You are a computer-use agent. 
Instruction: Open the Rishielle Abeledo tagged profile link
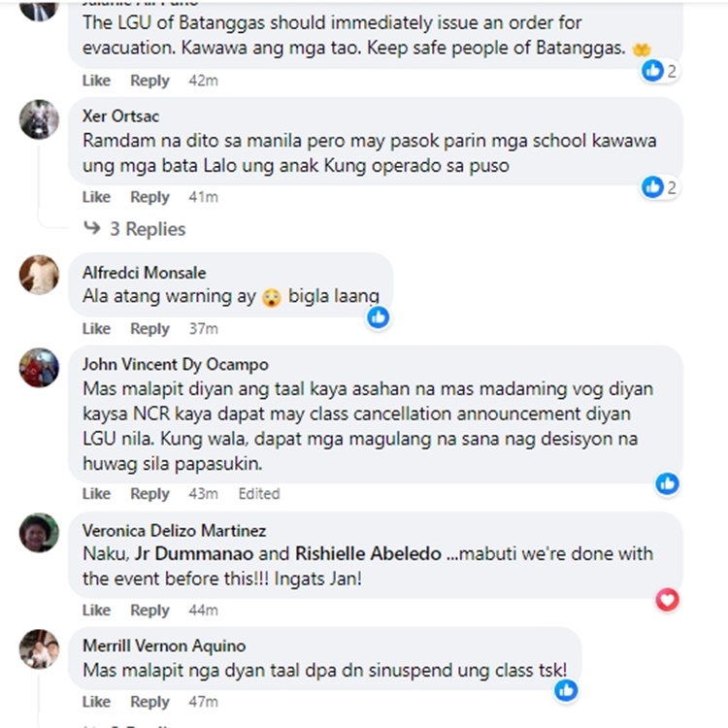coord(368,553)
